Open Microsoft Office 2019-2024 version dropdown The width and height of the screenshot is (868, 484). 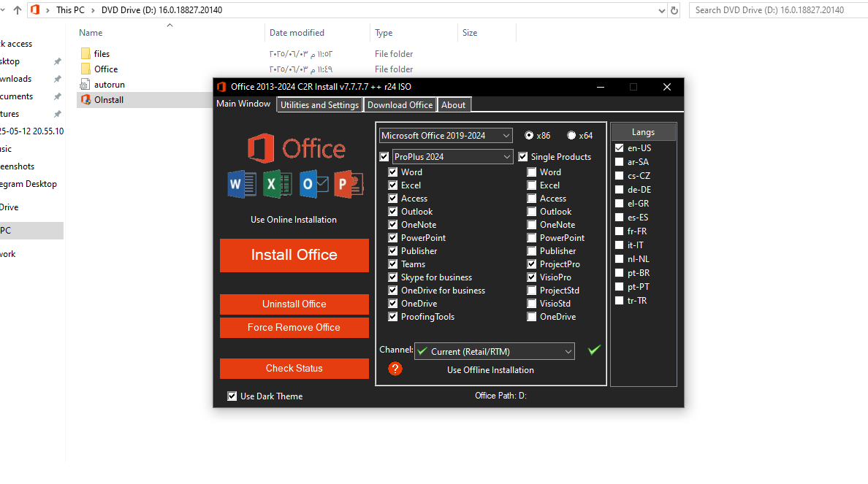point(446,136)
